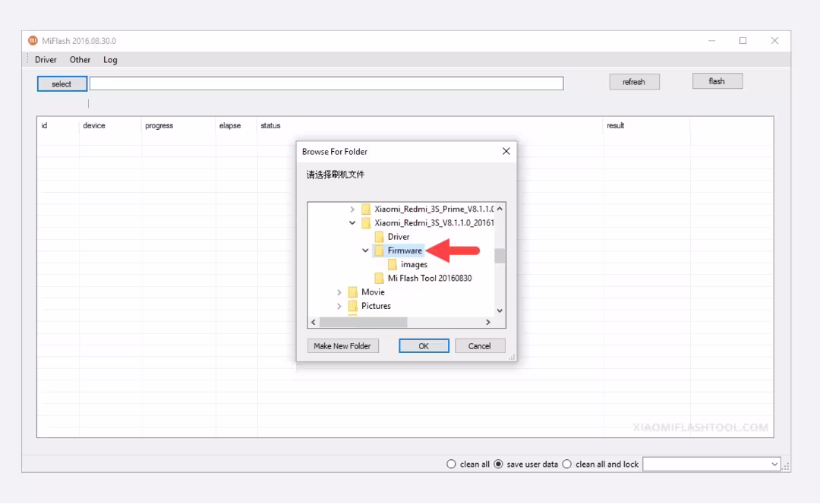
Task: Click the elapse column header
Action: tap(230, 125)
